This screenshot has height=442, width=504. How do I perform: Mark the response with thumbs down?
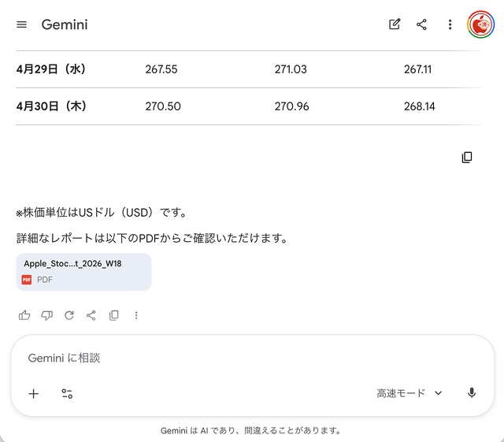coord(46,315)
